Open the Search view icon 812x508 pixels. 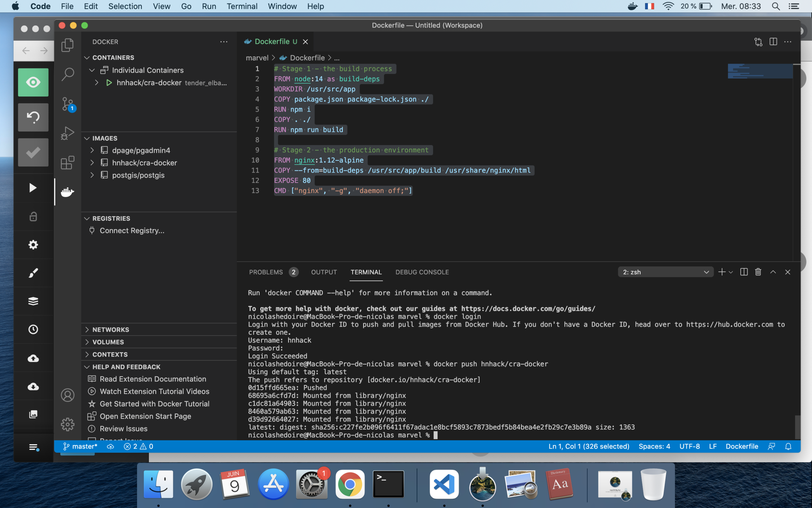coord(68,74)
